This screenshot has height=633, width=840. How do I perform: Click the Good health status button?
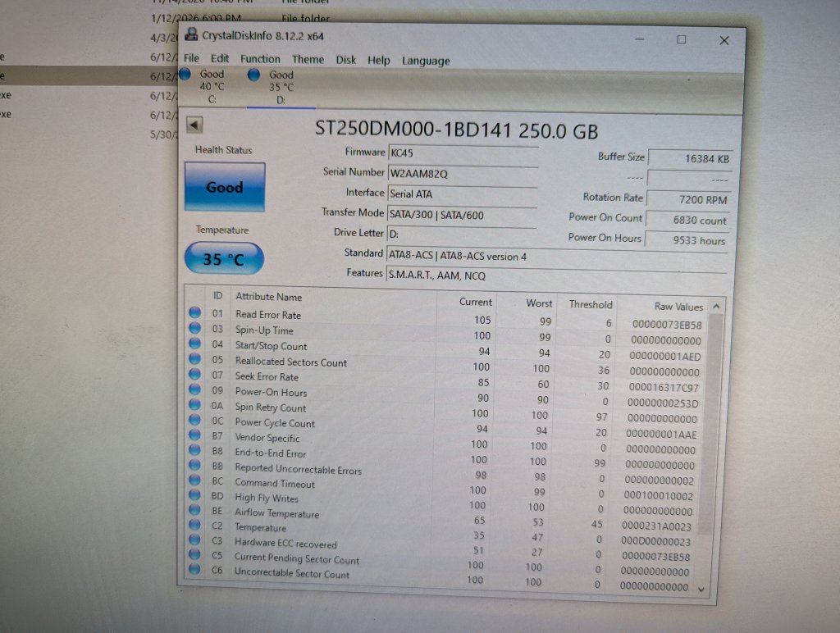[x=225, y=187]
